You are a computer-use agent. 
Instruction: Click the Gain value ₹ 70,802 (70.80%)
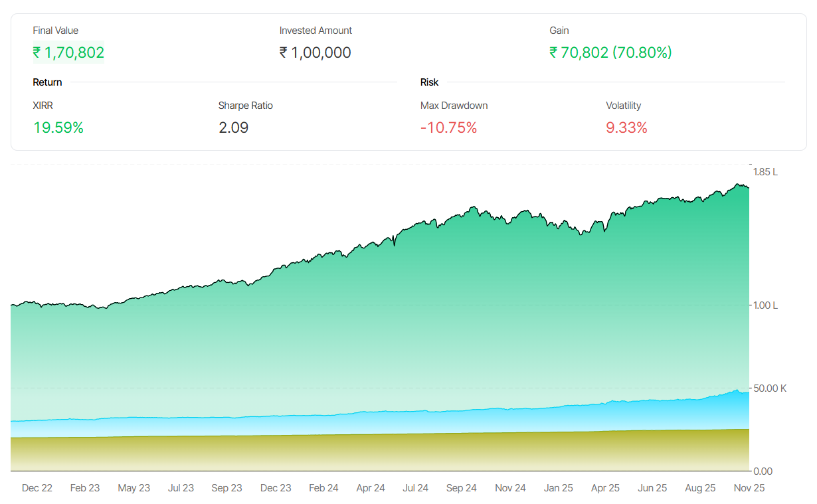(x=610, y=52)
